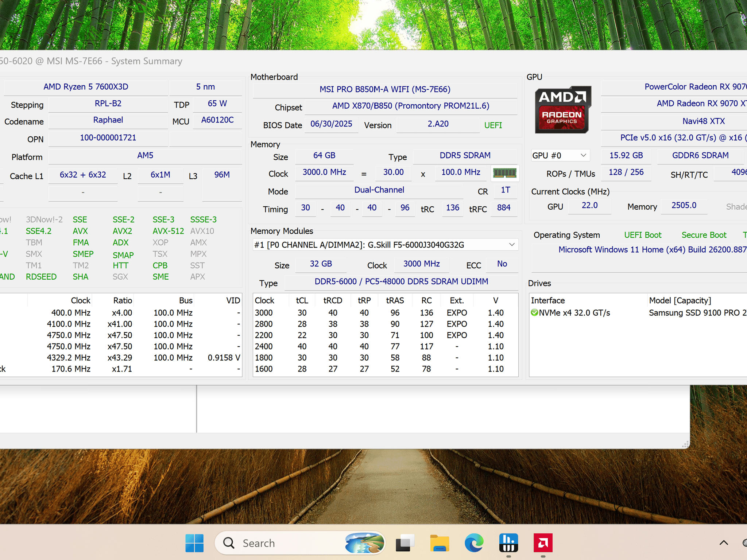Click the UEFI label beside BIOS version

click(493, 125)
